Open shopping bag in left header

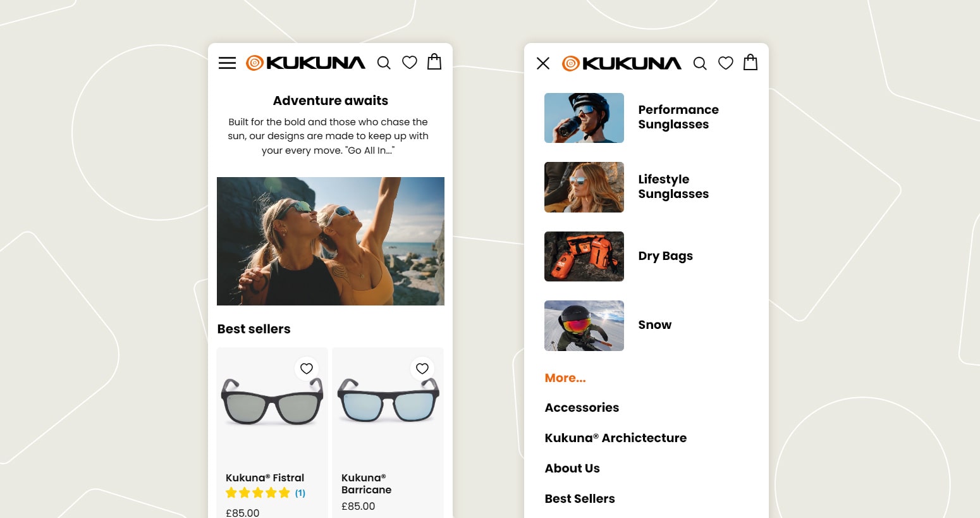[x=434, y=61]
